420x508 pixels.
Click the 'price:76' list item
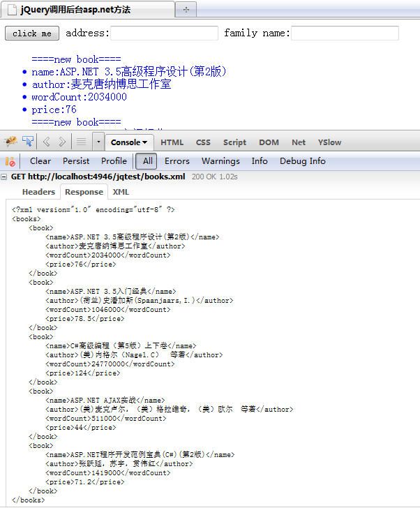(54, 110)
